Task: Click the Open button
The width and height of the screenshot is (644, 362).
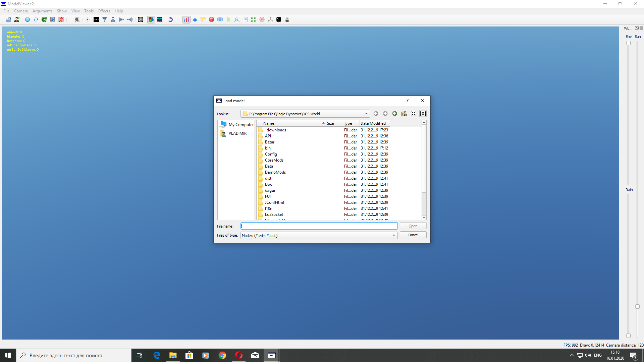Action: coord(413,226)
